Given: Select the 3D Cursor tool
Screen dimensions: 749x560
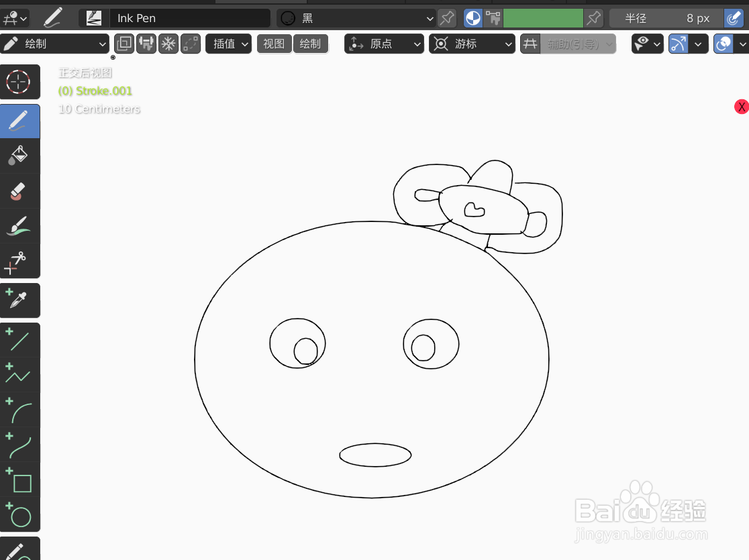Looking at the screenshot, I should (x=19, y=82).
